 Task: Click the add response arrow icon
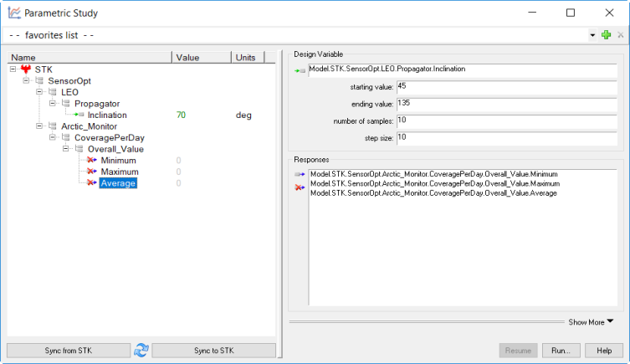pos(299,174)
